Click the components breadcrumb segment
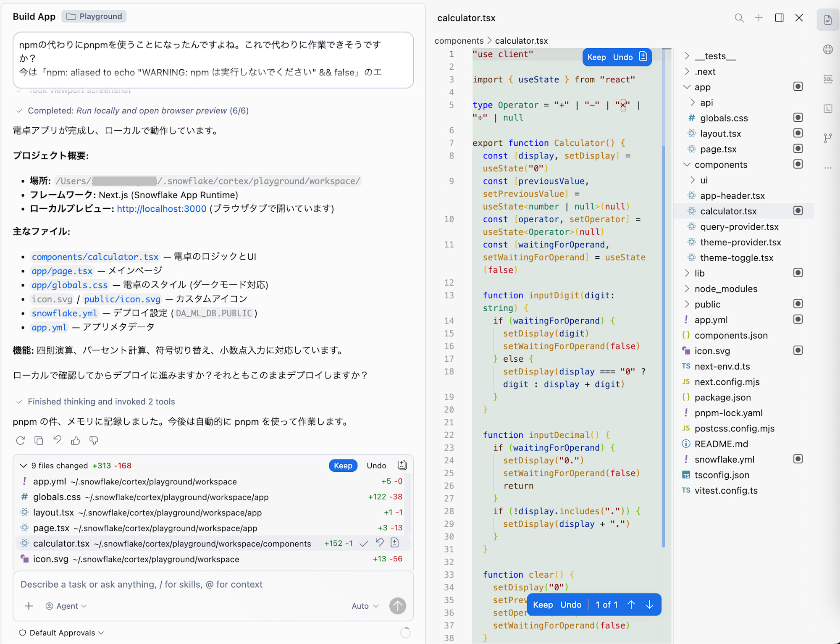The width and height of the screenshot is (840, 644). (x=459, y=41)
